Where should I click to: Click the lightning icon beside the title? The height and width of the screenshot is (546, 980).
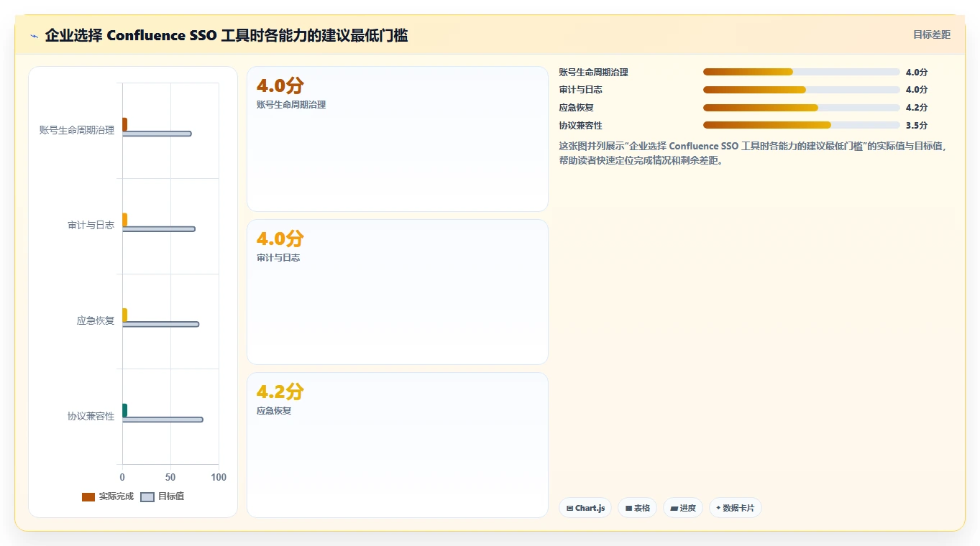click(x=34, y=36)
